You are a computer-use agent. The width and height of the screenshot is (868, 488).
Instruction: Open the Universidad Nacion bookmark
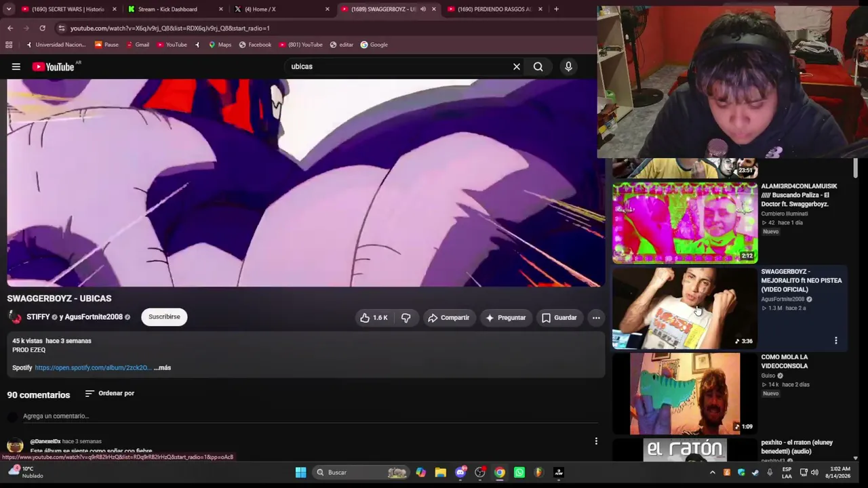click(56, 45)
